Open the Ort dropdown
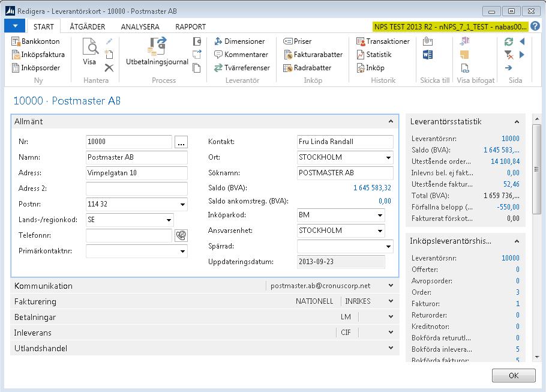The height and width of the screenshot is (392, 546). [388, 157]
